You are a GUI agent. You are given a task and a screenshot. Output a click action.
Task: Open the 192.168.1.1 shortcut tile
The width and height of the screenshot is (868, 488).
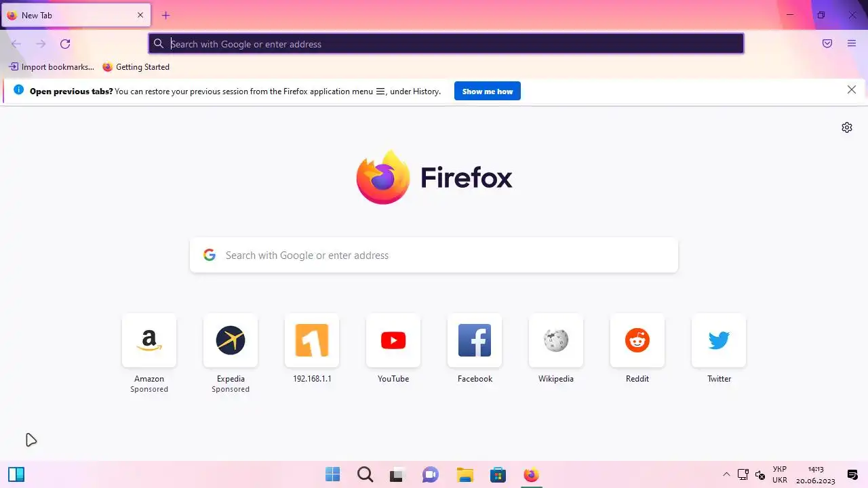[x=312, y=340]
